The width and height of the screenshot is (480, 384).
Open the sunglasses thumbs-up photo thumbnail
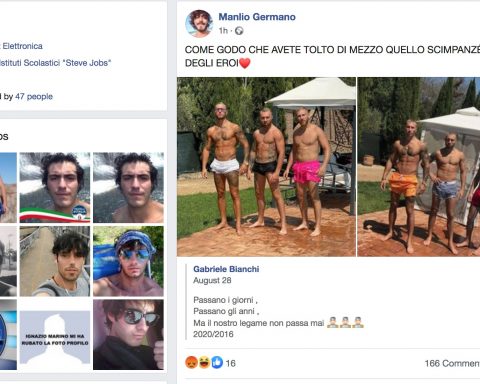(128, 335)
